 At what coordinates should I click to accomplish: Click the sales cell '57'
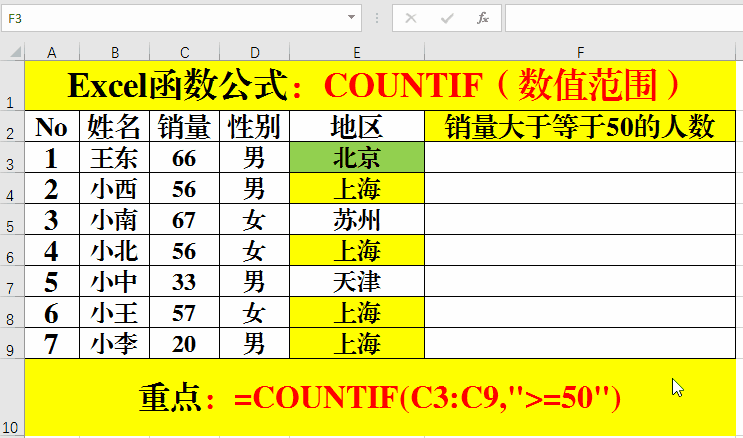coord(185,312)
